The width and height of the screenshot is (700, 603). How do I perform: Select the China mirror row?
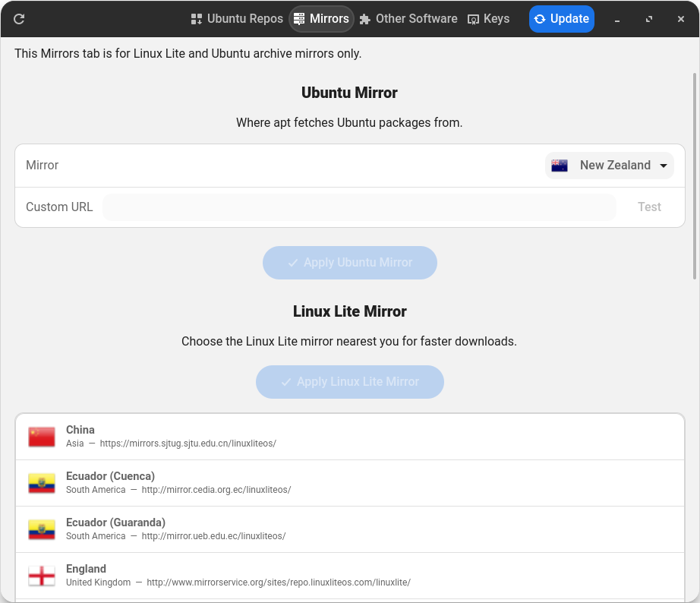pos(350,437)
